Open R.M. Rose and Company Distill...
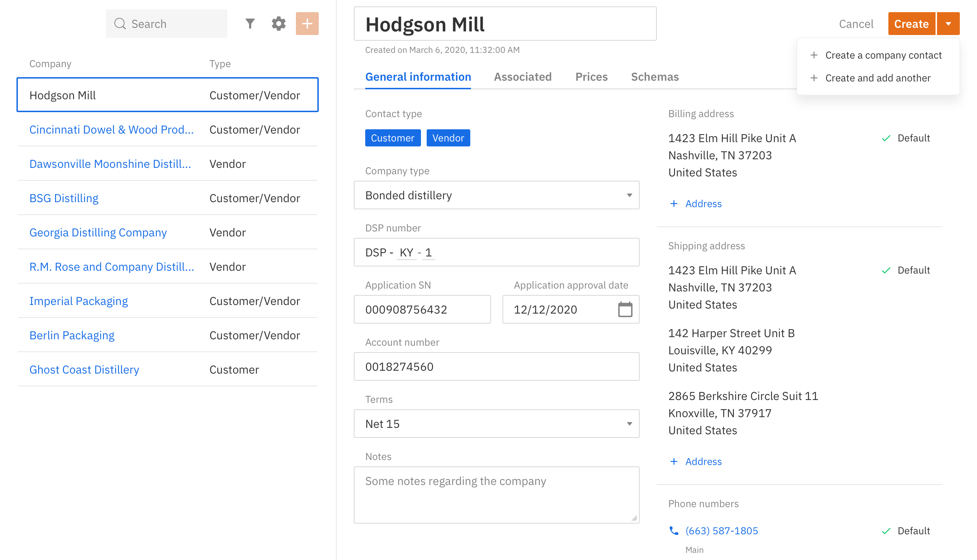977x560 pixels. pos(111,266)
